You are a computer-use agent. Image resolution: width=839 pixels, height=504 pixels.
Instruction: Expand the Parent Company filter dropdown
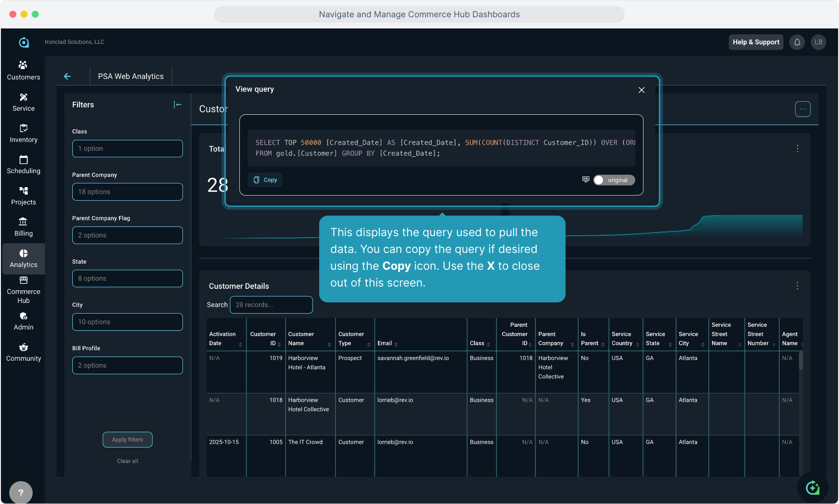127,192
